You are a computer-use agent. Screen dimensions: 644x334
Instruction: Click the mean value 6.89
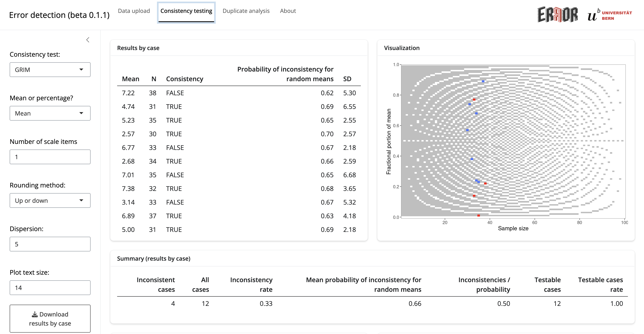click(128, 216)
